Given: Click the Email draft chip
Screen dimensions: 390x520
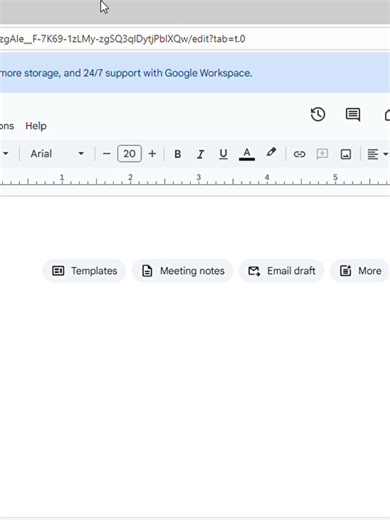Looking at the screenshot, I should (x=281, y=271).
